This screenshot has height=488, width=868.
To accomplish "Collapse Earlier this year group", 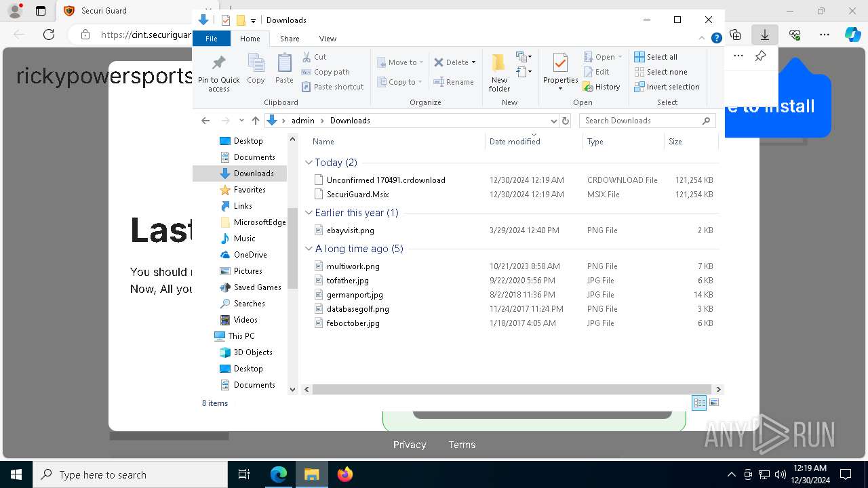I will (x=309, y=213).
